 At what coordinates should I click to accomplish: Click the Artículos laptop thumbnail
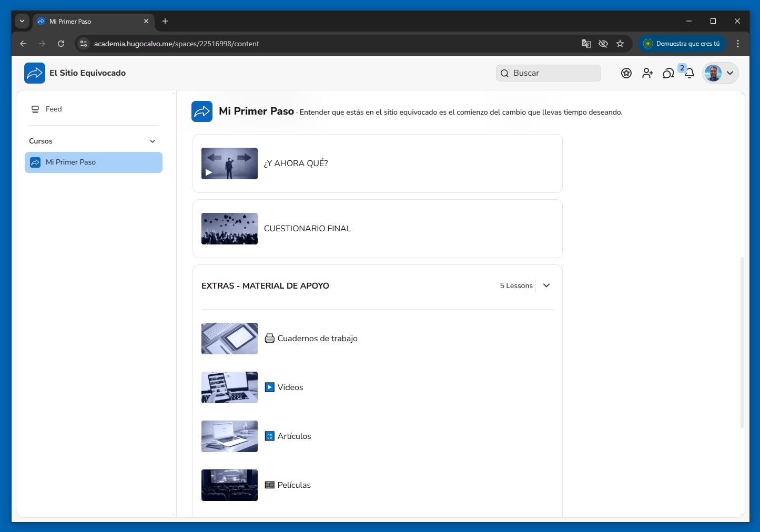point(229,436)
